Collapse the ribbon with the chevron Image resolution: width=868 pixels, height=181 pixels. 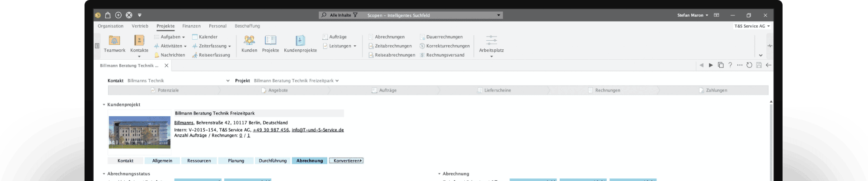point(760,55)
